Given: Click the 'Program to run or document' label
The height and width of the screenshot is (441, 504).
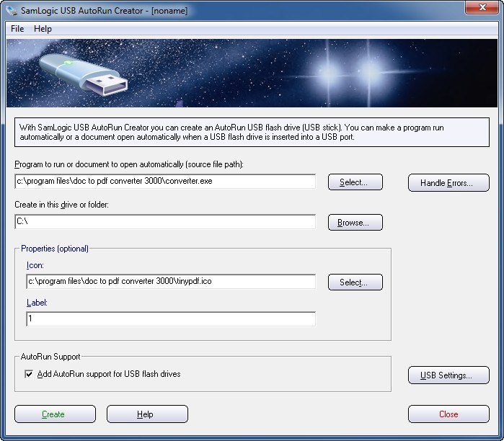Looking at the screenshot, I should tap(129, 164).
